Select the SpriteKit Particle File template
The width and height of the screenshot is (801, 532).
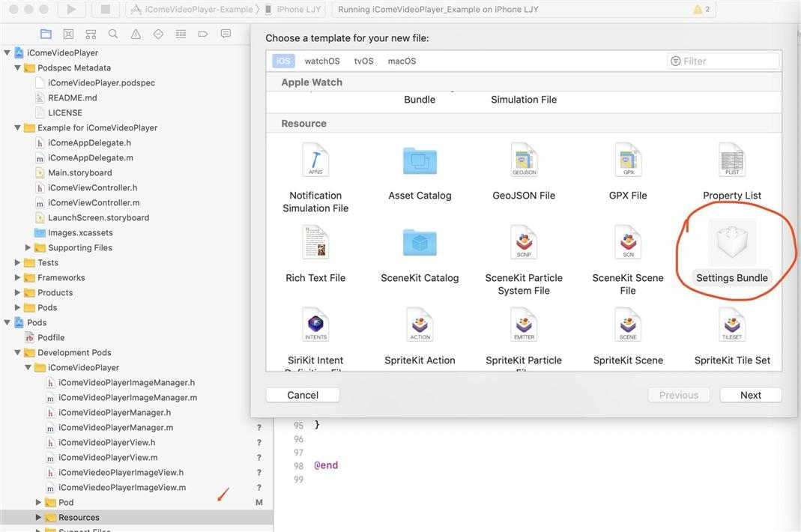tap(524, 337)
